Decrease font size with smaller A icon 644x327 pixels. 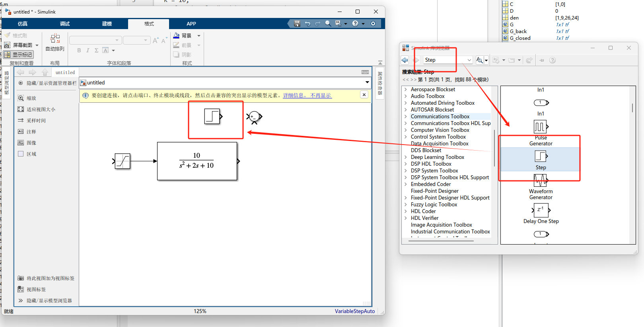(x=163, y=40)
